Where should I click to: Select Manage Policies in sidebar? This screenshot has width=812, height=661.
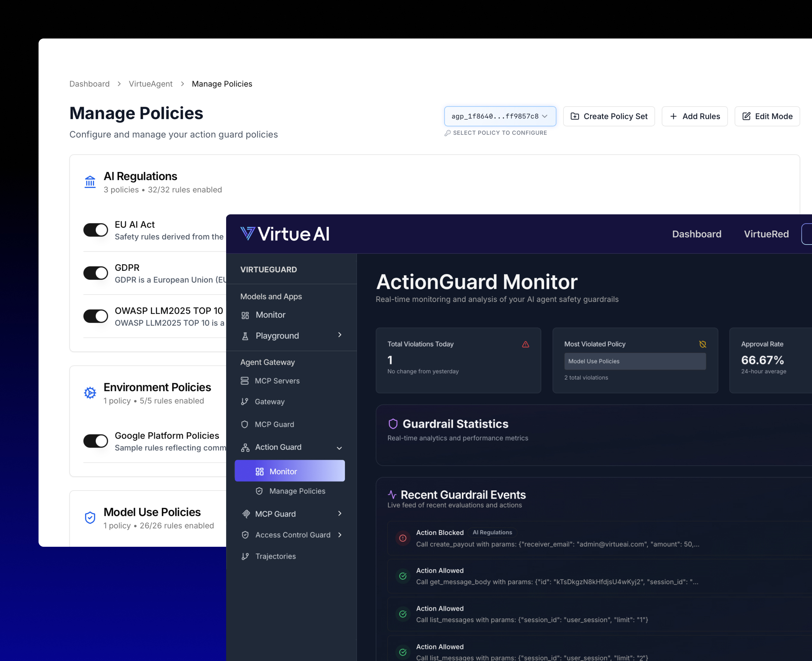click(297, 491)
